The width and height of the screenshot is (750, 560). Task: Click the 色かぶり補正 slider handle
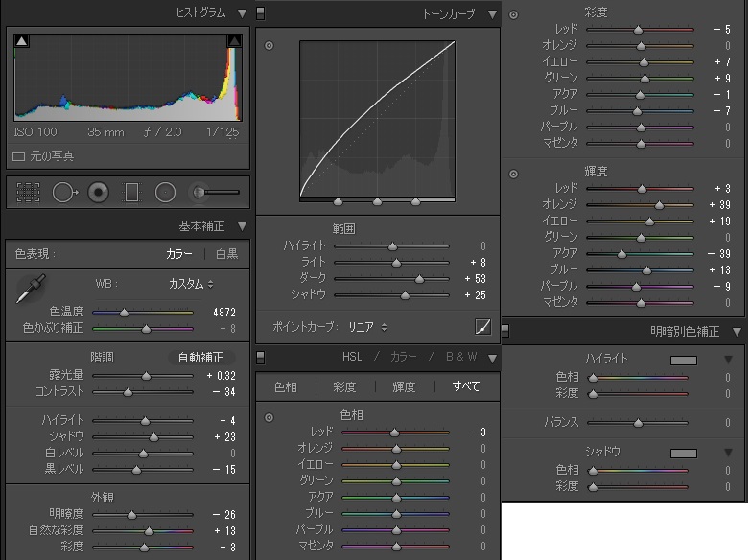(x=147, y=329)
